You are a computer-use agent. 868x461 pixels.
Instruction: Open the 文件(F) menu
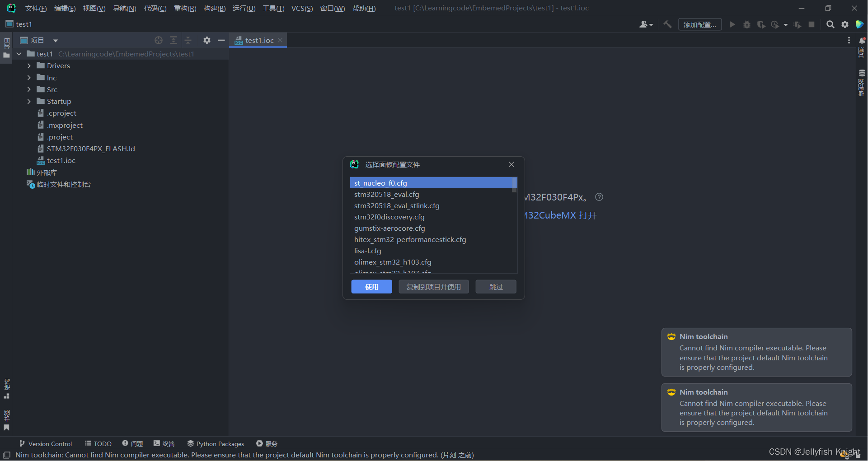[35, 8]
